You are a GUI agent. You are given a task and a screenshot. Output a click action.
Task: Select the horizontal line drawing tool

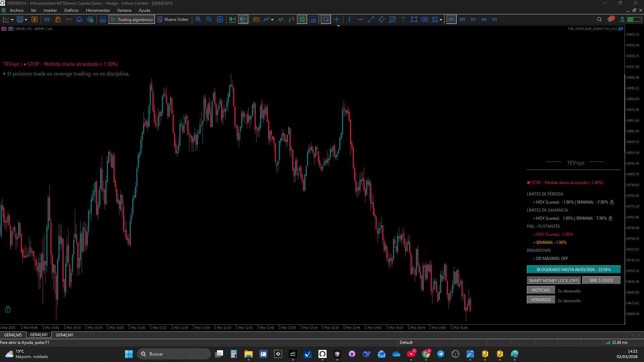pyautogui.click(x=360, y=19)
